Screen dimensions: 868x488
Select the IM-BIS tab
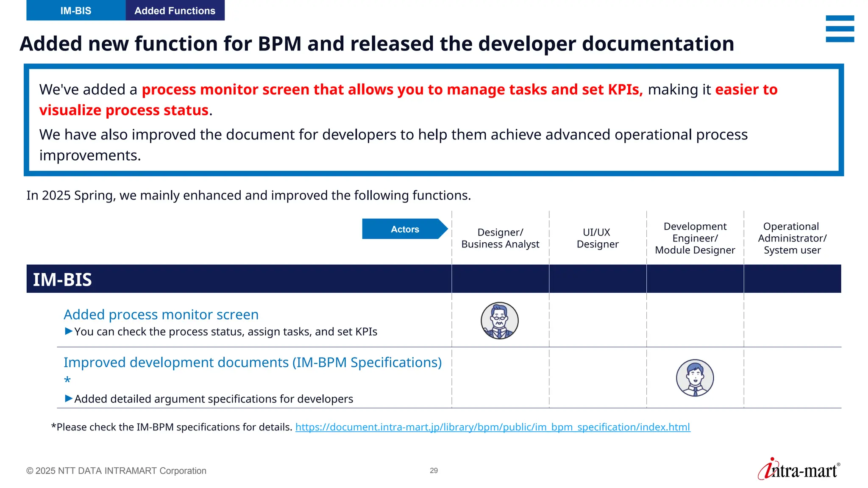(76, 11)
